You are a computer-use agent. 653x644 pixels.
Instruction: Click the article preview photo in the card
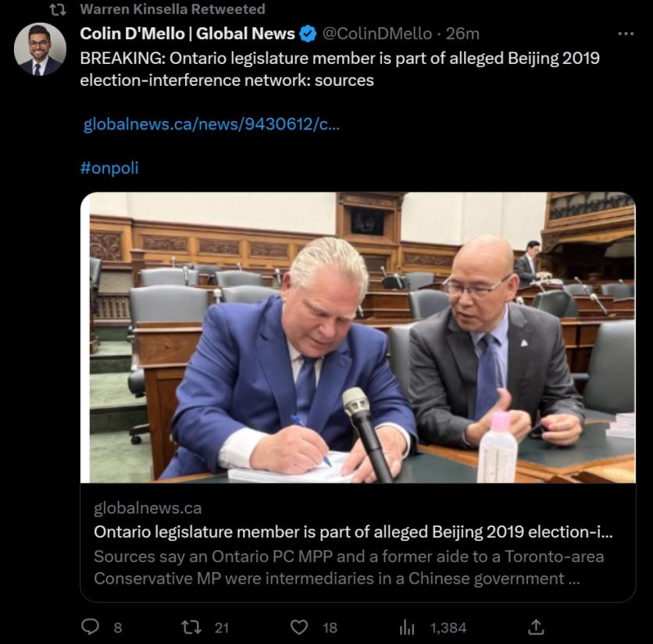(358, 337)
